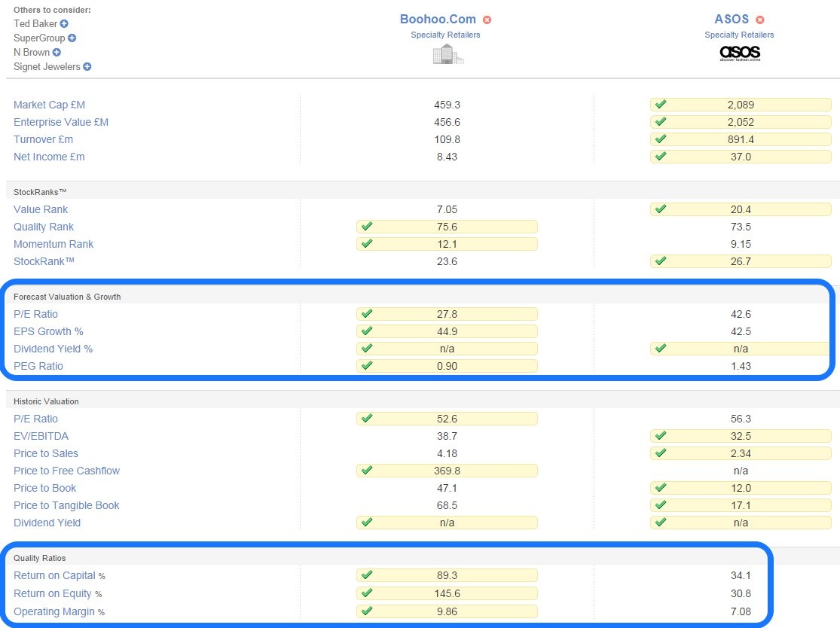
Task: Click the StockRanks™ section header
Action: tap(40, 192)
